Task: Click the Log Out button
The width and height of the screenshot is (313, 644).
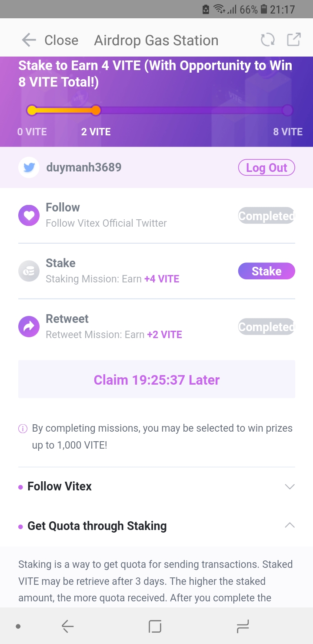Action: 266,168
